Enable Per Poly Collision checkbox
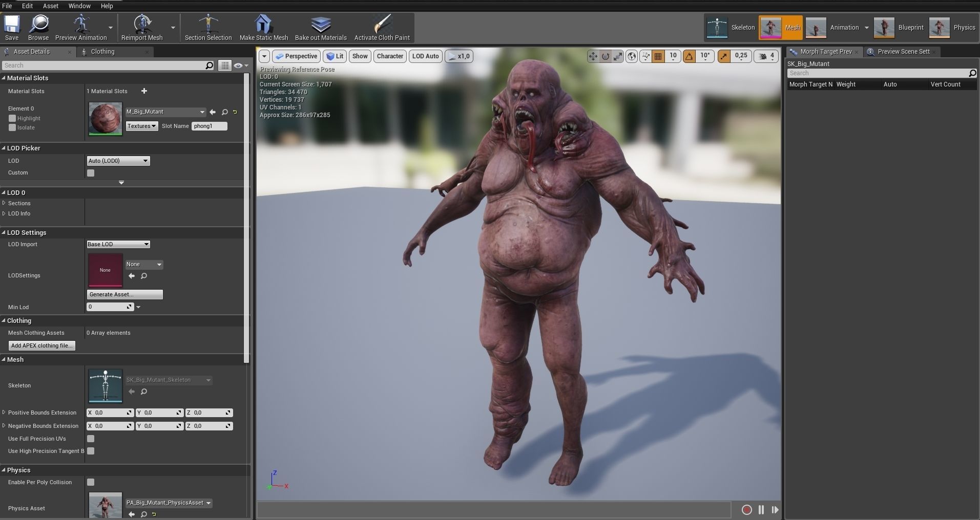Screen dimensions: 980x520 [91, 482]
